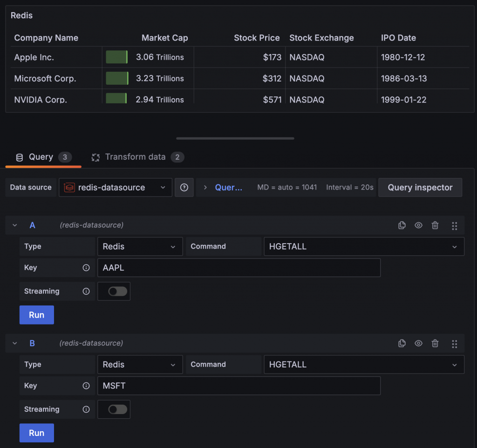477x448 pixels.
Task: Click the Key field containing MSFT
Action: tap(239, 386)
